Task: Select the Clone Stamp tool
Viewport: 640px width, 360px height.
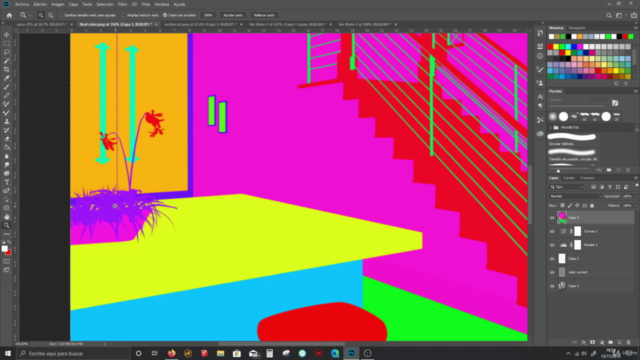Action: click(7, 121)
